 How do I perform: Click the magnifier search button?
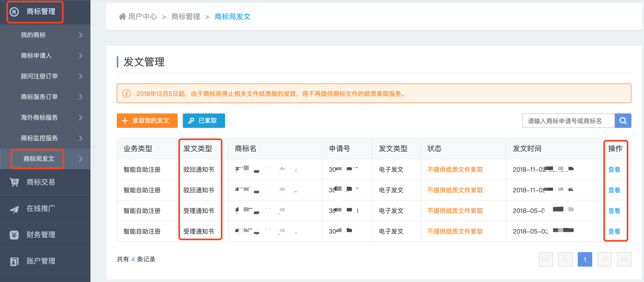pos(623,121)
